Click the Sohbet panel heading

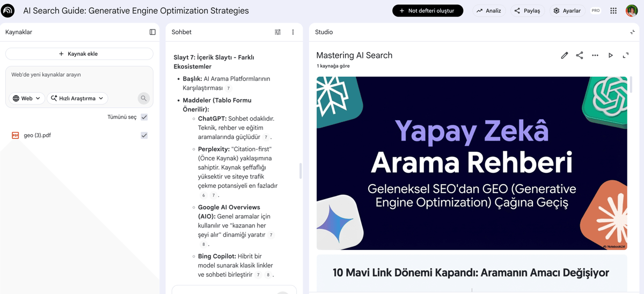click(x=181, y=32)
